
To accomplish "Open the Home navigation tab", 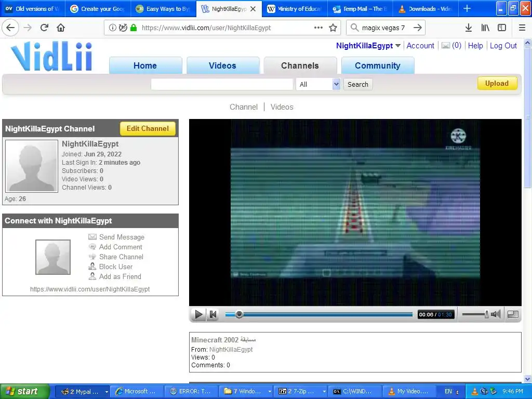I will (145, 65).
